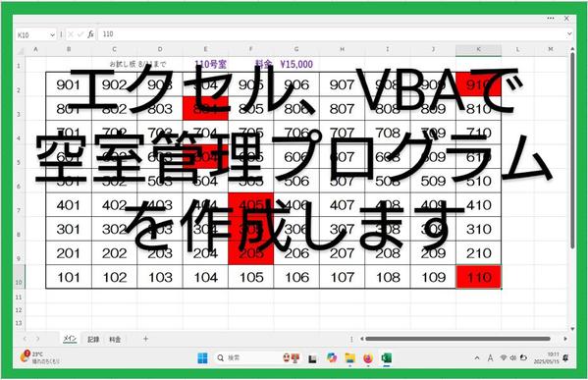Open the network Wi-Fi tray icon
588x380 pixels.
504,357
